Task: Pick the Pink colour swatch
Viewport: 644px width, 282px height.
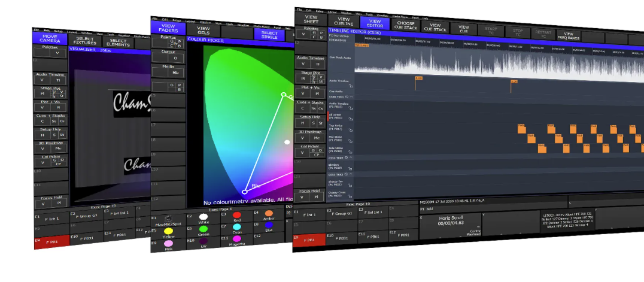Action: (x=168, y=244)
